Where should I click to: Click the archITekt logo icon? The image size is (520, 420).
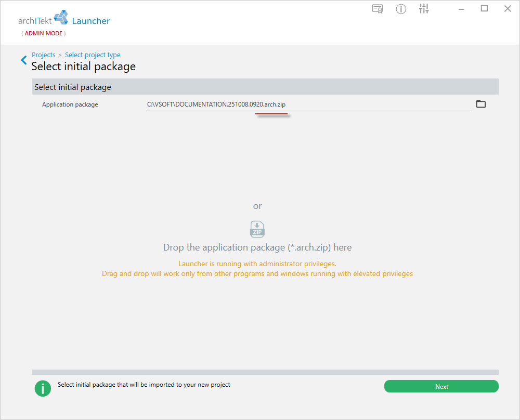coord(61,17)
